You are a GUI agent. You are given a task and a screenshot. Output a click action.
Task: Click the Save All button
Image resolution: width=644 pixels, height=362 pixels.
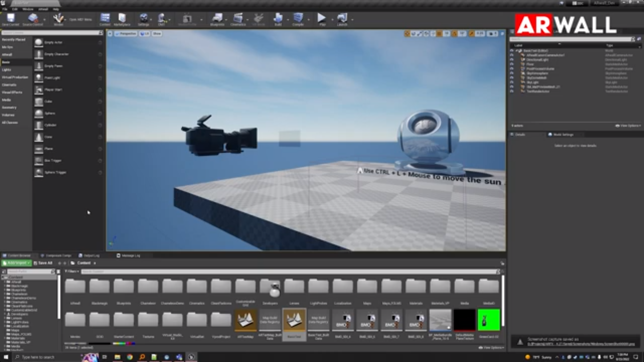pos(44,263)
